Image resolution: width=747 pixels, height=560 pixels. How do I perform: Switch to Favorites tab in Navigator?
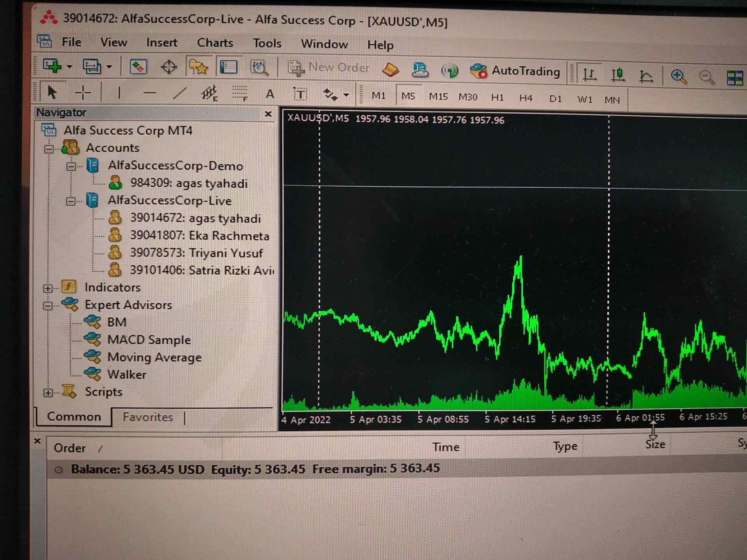tap(147, 417)
